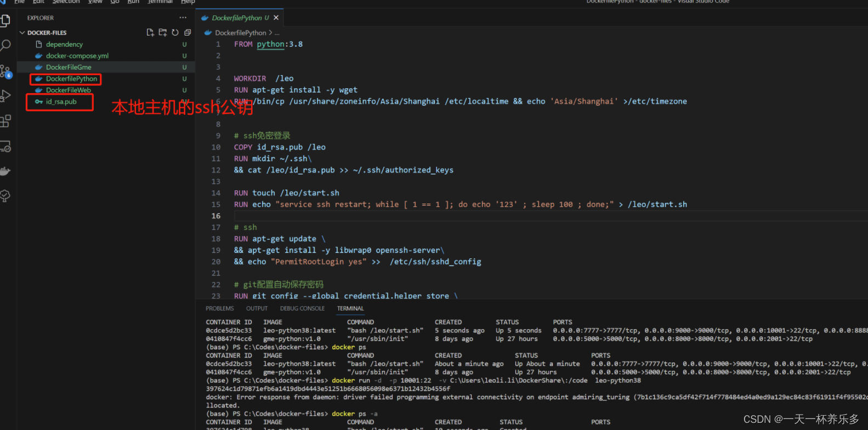Open the Testing view below Docker icon
868x430 pixels.
pos(5,196)
